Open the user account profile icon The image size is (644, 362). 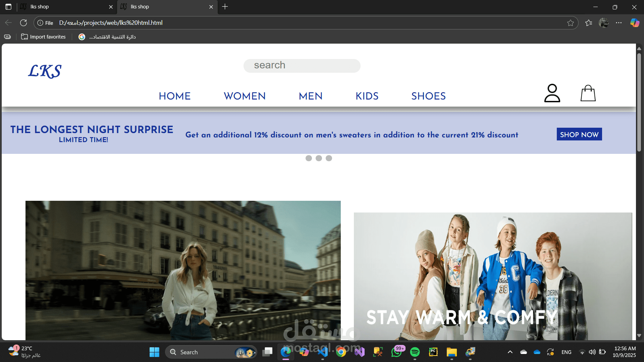[552, 93]
